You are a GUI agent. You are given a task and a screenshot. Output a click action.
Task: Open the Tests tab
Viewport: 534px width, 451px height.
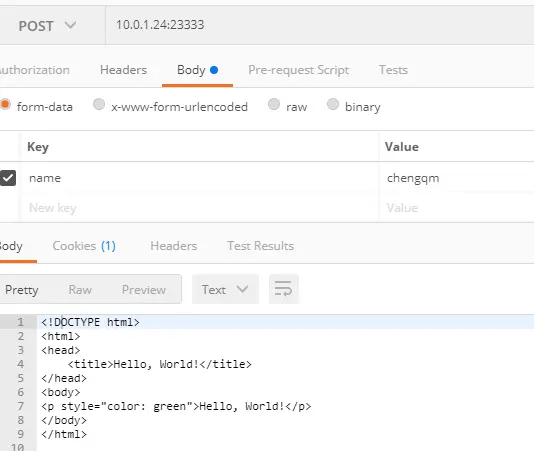point(393,70)
